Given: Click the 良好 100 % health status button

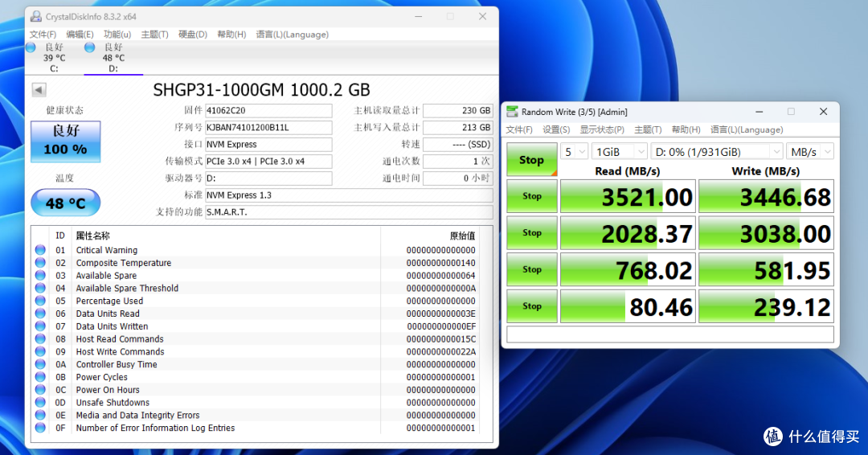Looking at the screenshot, I should (65, 141).
